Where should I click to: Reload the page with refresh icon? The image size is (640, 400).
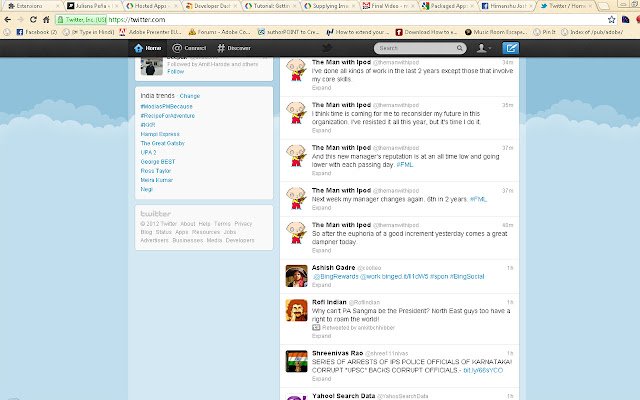pos(33,19)
